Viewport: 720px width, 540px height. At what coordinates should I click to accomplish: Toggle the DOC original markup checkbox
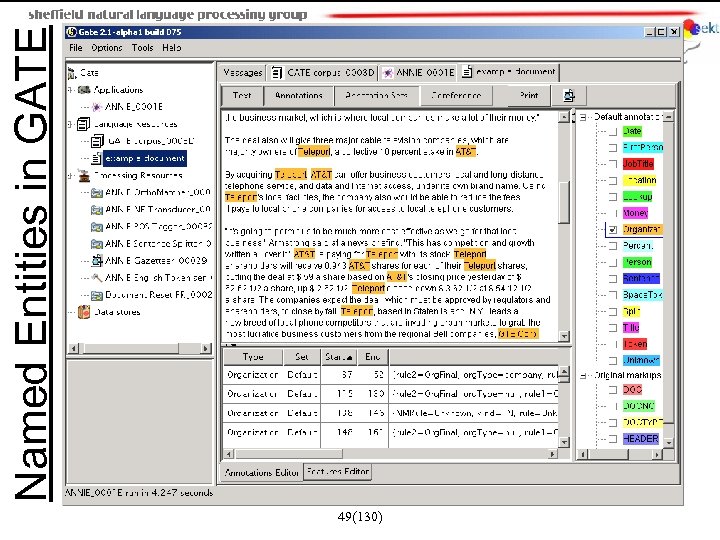613,390
